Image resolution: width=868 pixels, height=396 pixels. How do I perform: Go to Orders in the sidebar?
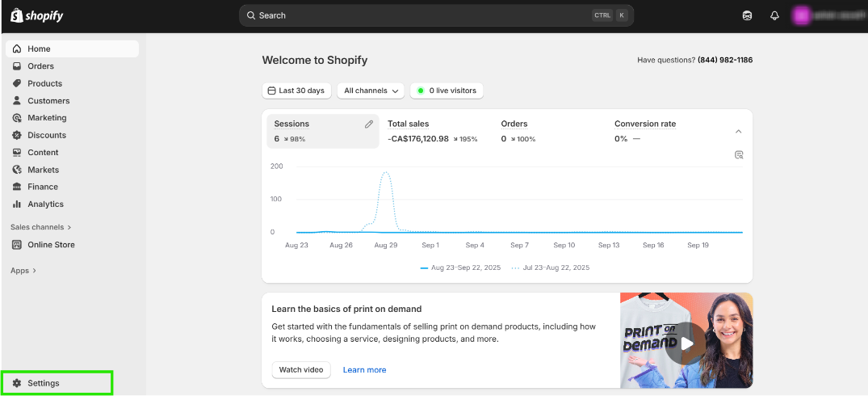tap(40, 66)
